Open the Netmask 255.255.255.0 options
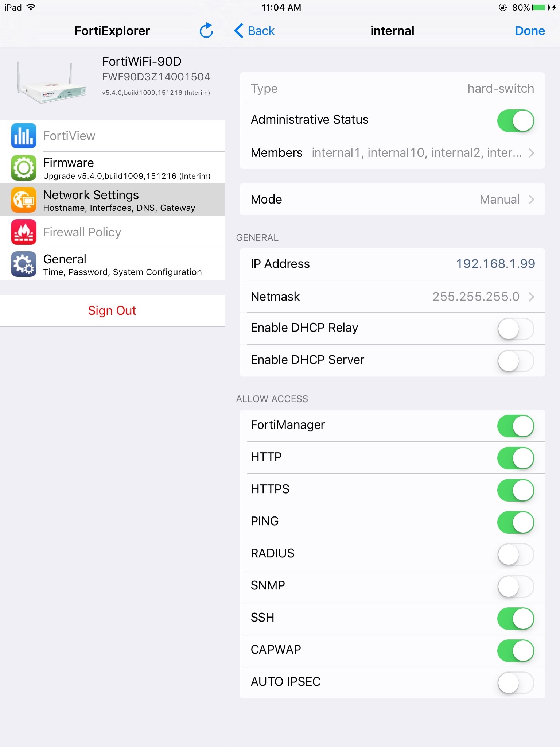Viewport: 560px width, 747px height. click(x=392, y=297)
